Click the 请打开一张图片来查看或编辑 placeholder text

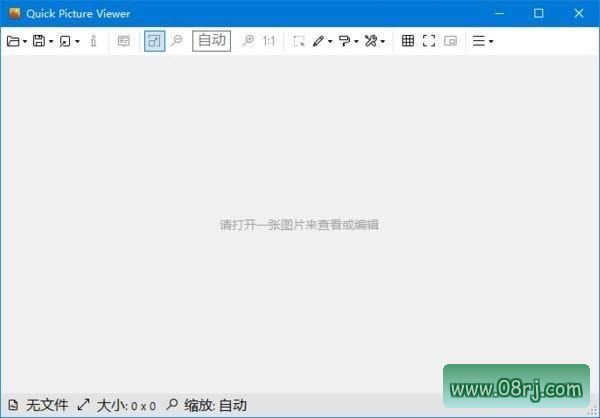[x=299, y=225]
